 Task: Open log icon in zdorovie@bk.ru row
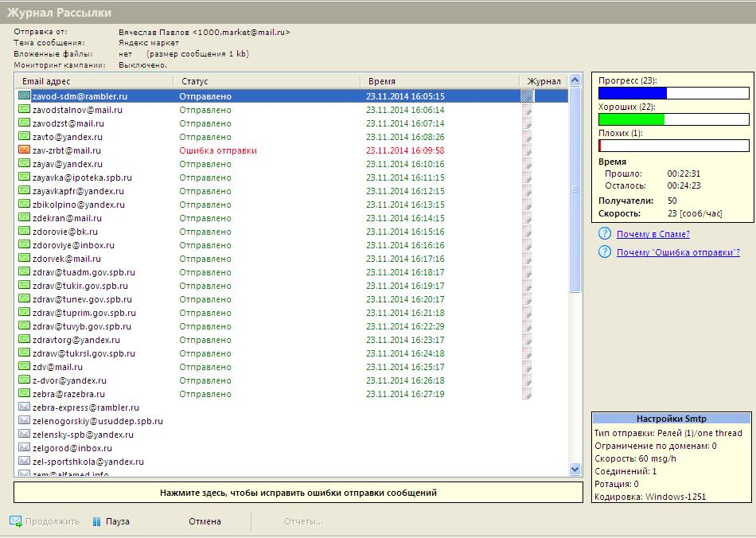(527, 232)
